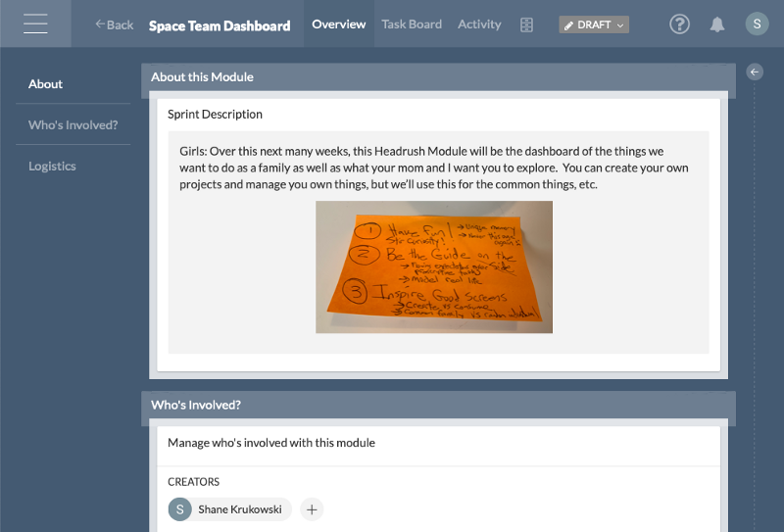
Task: View notifications via the bell icon
Action: (717, 24)
